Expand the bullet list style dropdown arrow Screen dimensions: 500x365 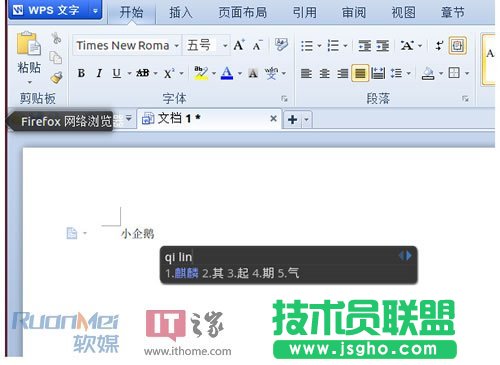[x=319, y=46]
